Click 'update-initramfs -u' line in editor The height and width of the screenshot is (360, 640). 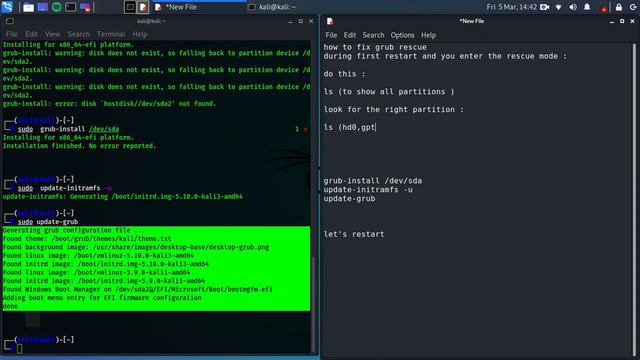click(368, 190)
